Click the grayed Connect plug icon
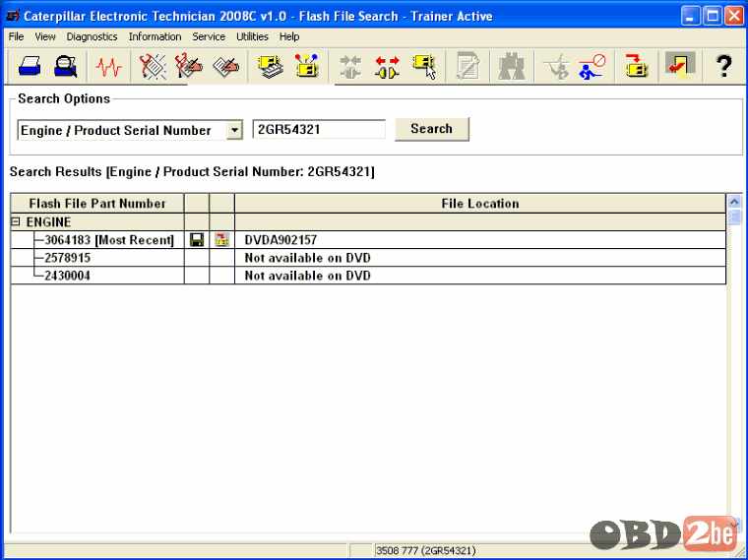Screen dimensions: 748x560 pos(350,66)
